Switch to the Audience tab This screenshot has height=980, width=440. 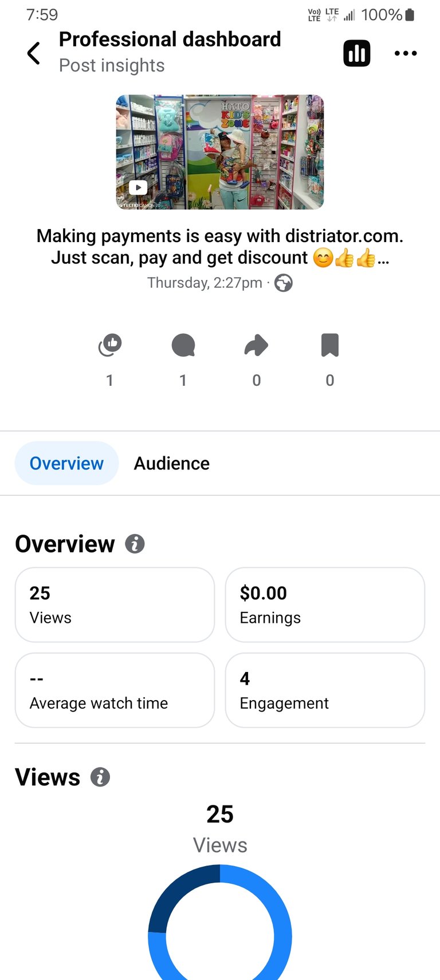tap(172, 463)
